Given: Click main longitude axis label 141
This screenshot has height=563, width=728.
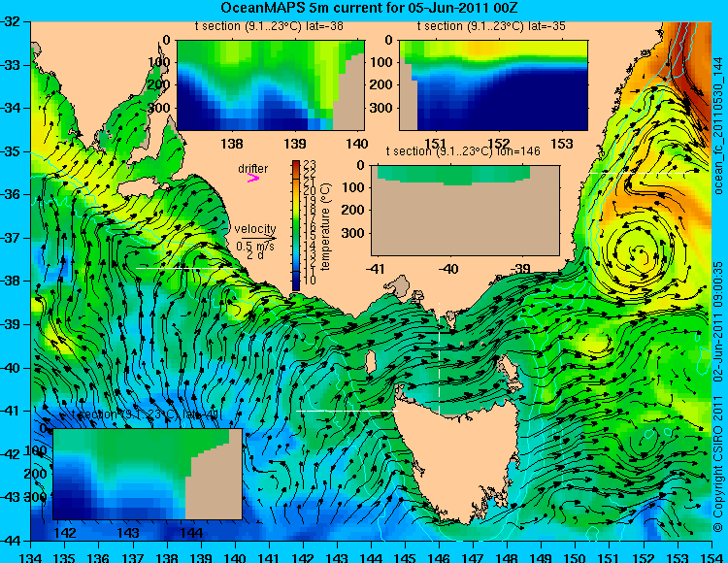Looking at the screenshot, I should click(269, 557).
